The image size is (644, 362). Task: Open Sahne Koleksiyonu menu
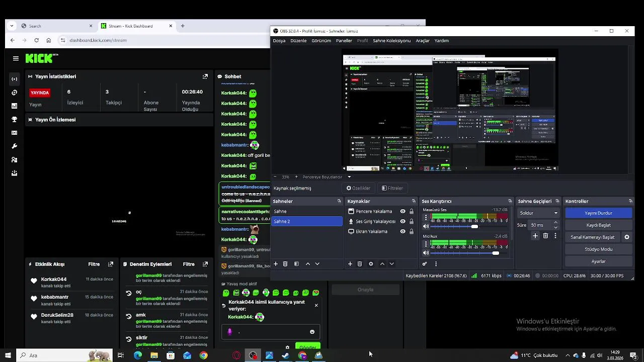pyautogui.click(x=391, y=41)
